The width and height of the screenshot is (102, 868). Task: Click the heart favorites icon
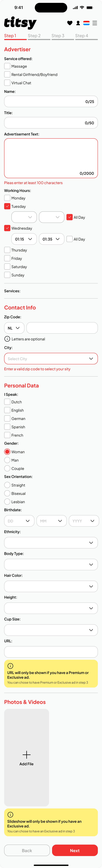tap(70, 23)
